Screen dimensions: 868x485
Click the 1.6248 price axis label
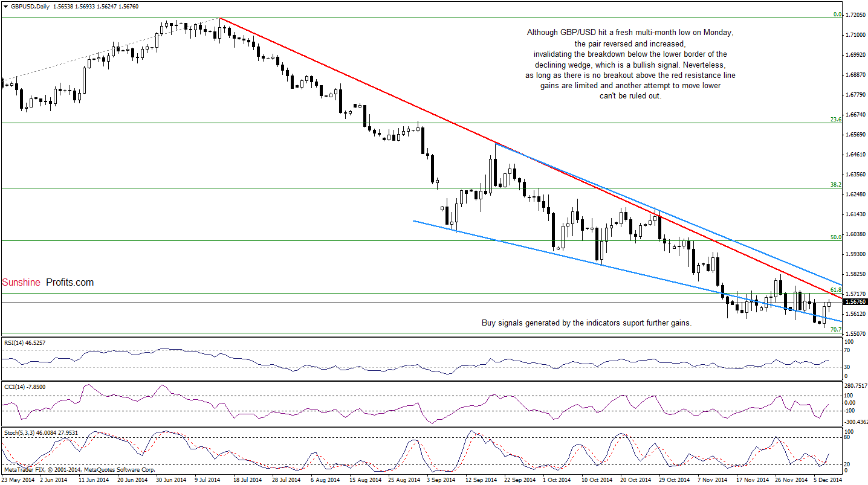point(855,194)
